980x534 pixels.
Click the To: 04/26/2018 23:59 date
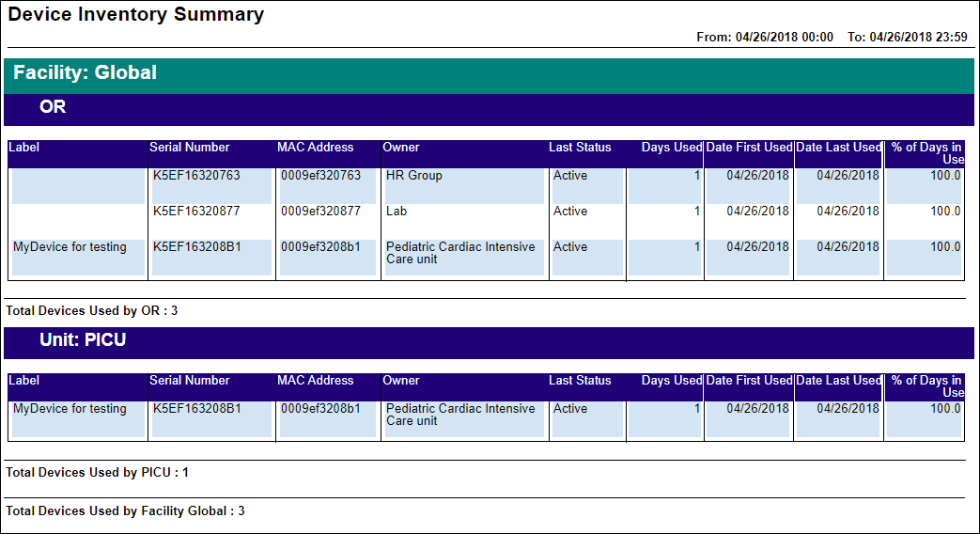click(908, 37)
